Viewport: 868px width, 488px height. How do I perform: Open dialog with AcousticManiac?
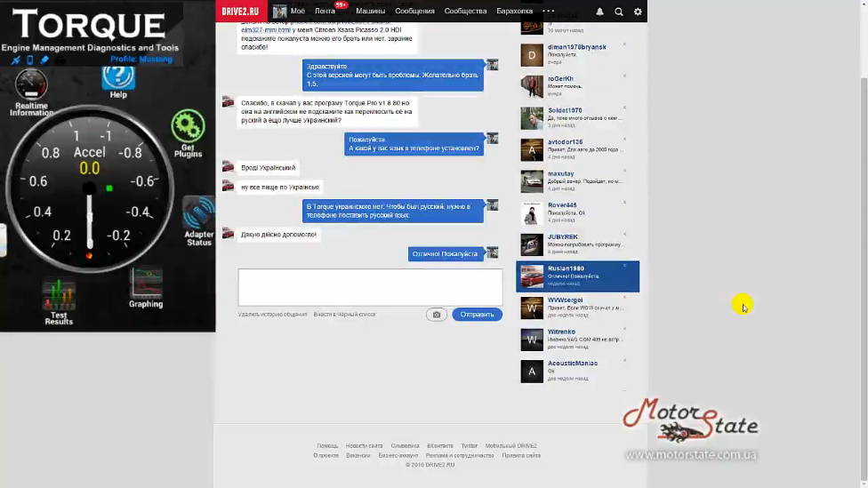pos(577,371)
